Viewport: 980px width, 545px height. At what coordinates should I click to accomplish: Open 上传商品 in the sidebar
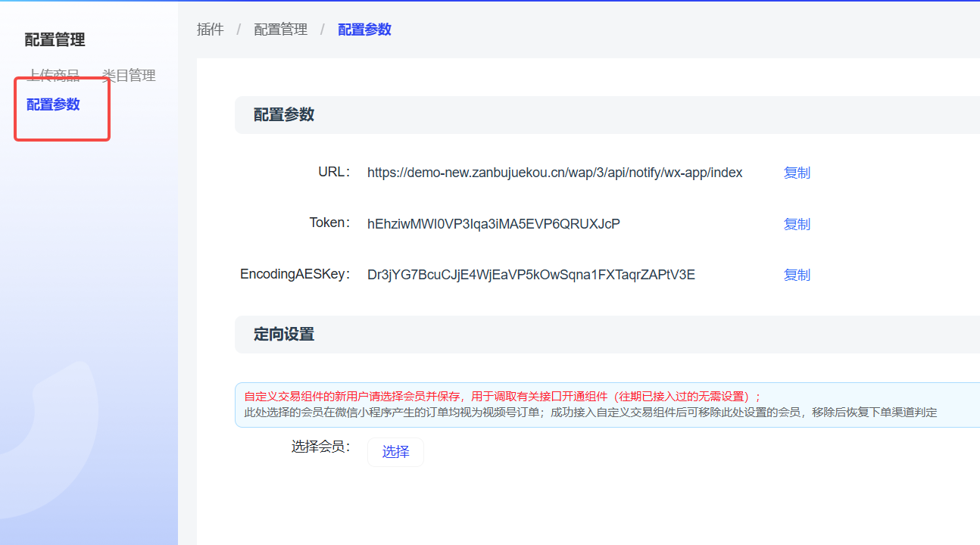(x=53, y=75)
